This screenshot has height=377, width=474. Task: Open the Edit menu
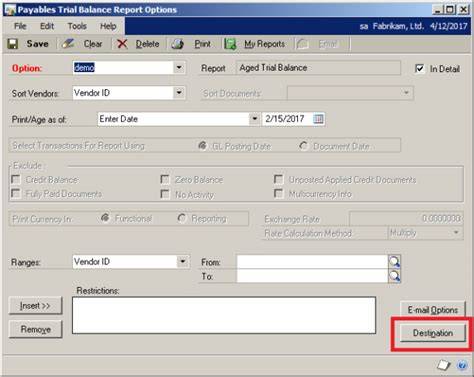point(47,26)
